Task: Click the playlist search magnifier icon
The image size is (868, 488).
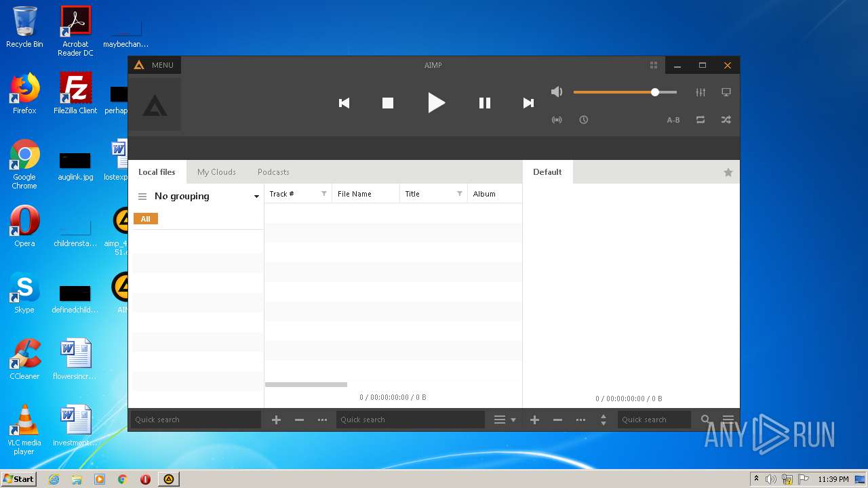Action: [x=705, y=420]
